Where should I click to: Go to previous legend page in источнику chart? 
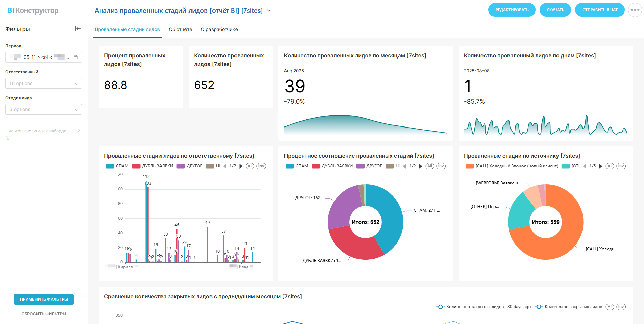click(585, 166)
